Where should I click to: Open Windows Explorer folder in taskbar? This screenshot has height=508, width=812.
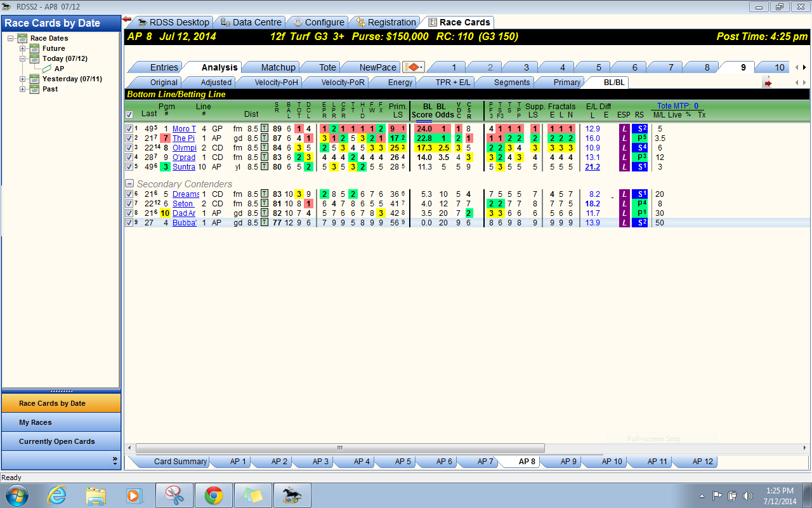tap(96, 495)
